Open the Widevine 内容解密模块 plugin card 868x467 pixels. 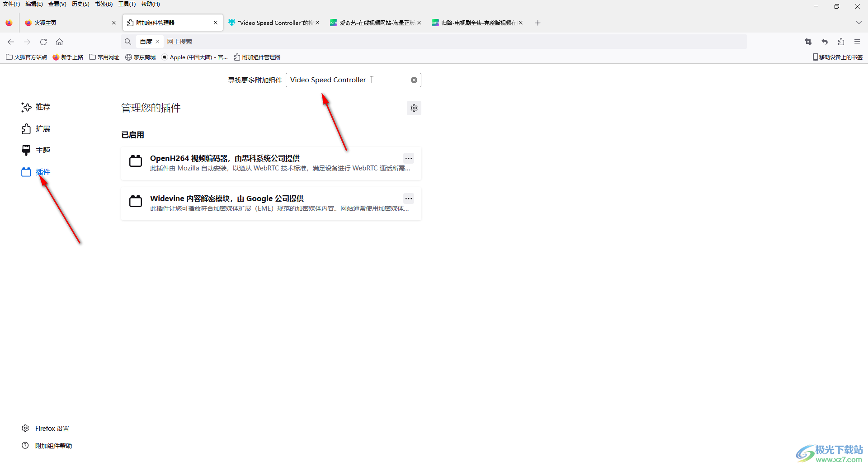[271, 203]
